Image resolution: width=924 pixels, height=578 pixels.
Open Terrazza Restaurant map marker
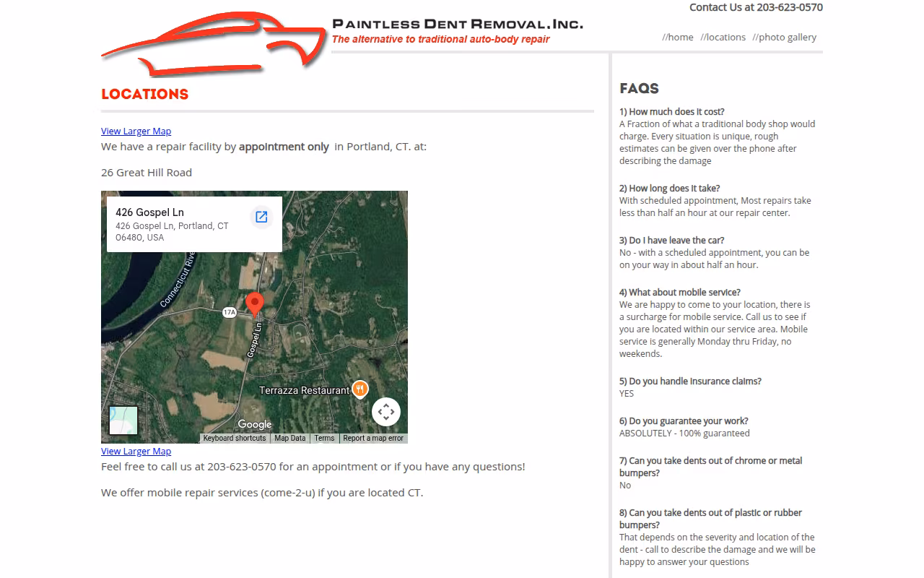point(359,389)
